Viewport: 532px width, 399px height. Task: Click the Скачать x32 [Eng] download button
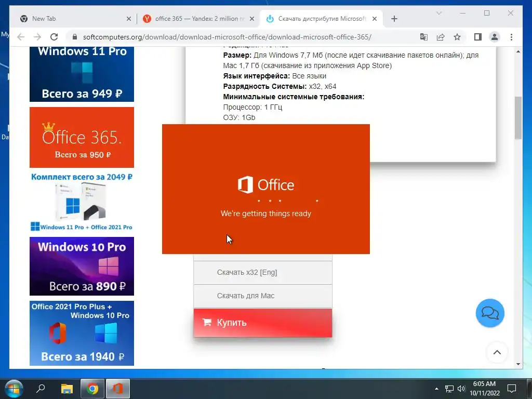[x=262, y=272]
